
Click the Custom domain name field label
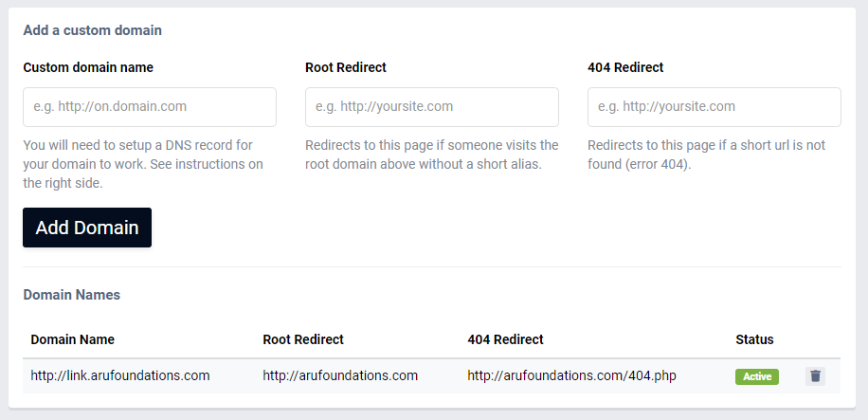click(x=88, y=67)
